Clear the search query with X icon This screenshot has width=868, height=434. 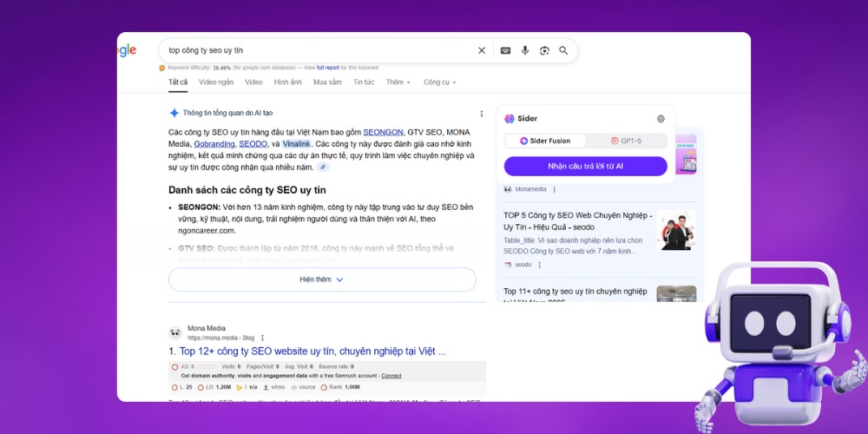coord(482,50)
